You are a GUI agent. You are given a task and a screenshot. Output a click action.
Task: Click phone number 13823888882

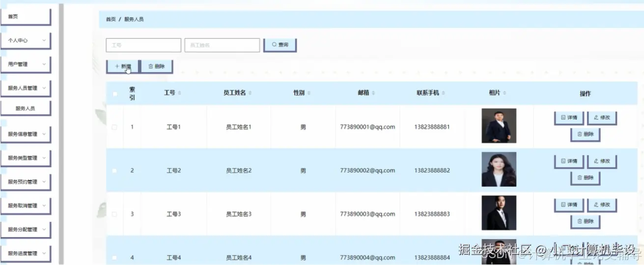pyautogui.click(x=432, y=171)
